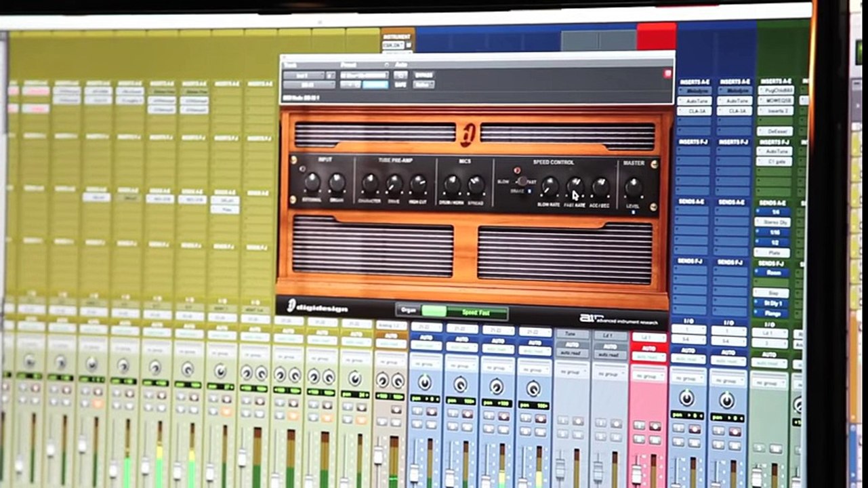
Task: Adjust the Drive knob in Tube Pre-Amp
Action: click(x=394, y=184)
